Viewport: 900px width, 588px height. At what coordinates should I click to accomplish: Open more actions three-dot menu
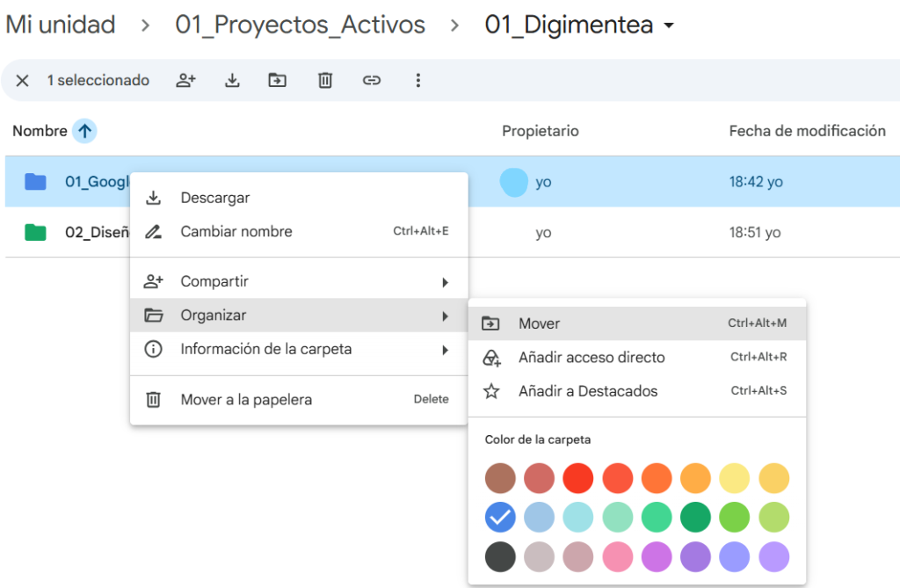pyautogui.click(x=417, y=80)
